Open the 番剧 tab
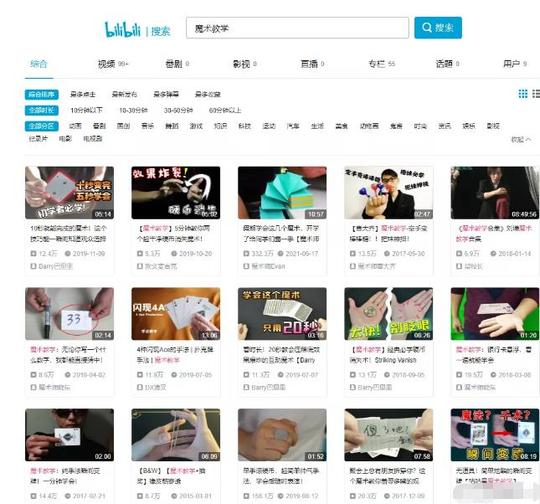This screenshot has width=540, height=504. [177, 64]
